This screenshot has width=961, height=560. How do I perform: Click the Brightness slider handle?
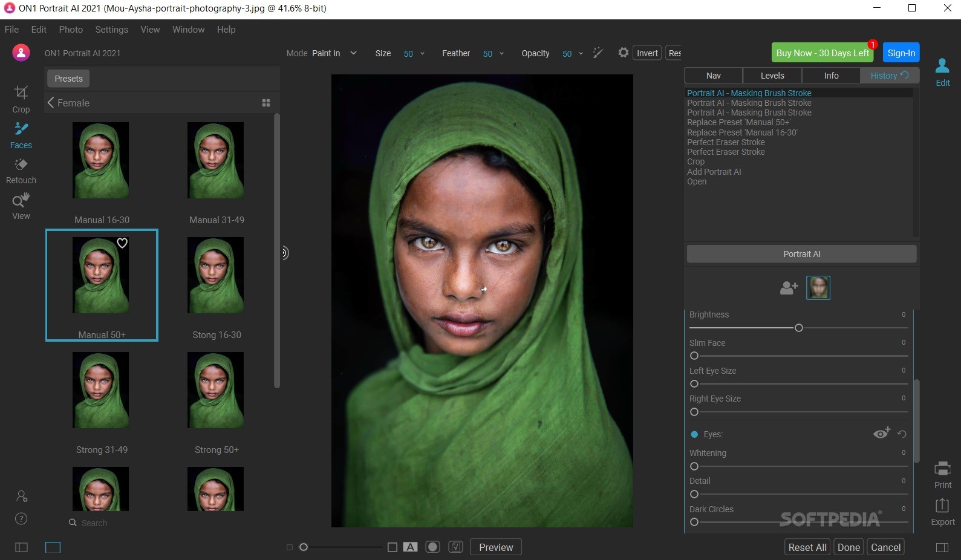(798, 328)
